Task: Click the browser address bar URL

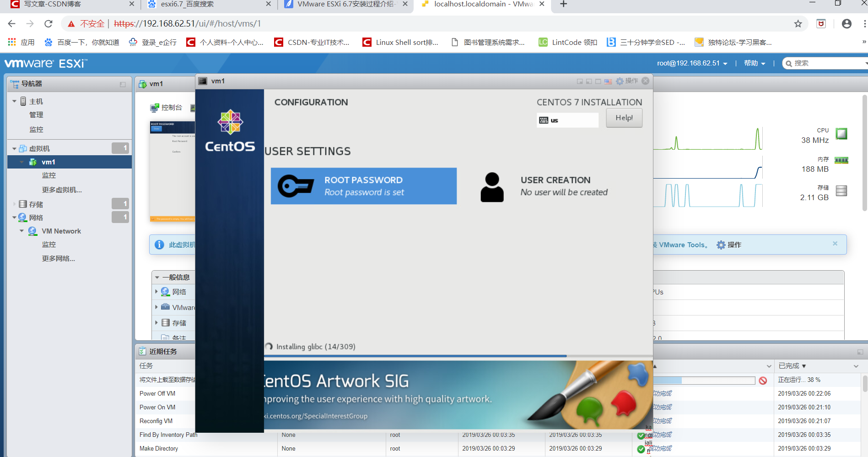Action: (187, 24)
